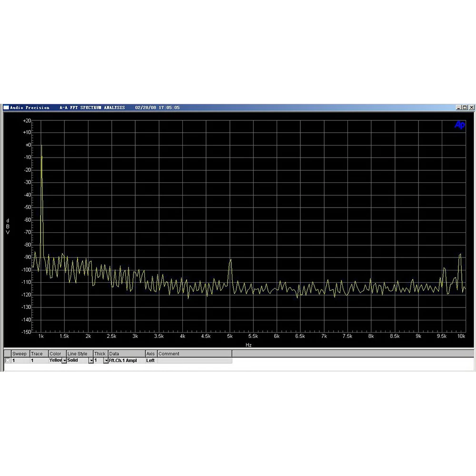476x476 pixels.
Task: Toggle the trace 1 enable checkbox
Action: (8, 360)
